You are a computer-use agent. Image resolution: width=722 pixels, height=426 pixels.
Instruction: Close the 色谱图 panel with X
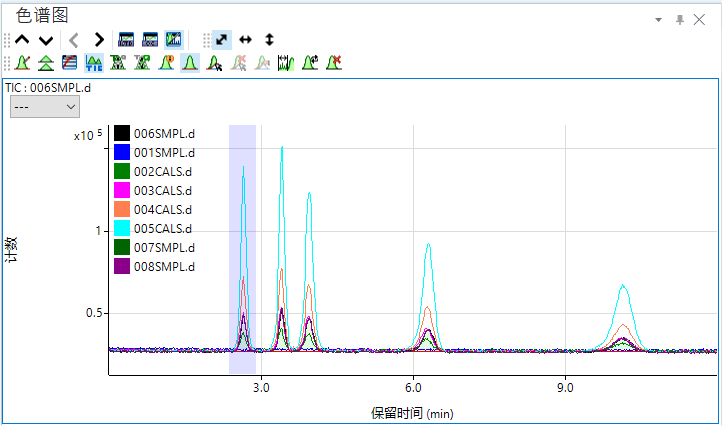click(x=699, y=19)
